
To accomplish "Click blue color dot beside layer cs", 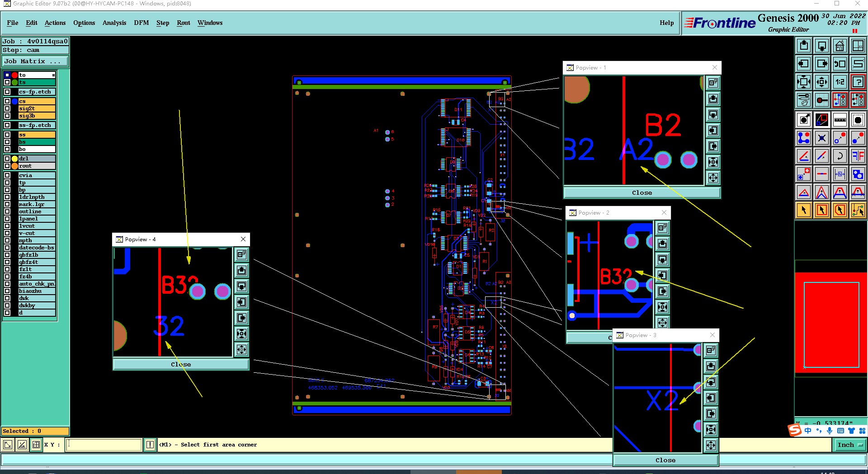I will [15, 101].
